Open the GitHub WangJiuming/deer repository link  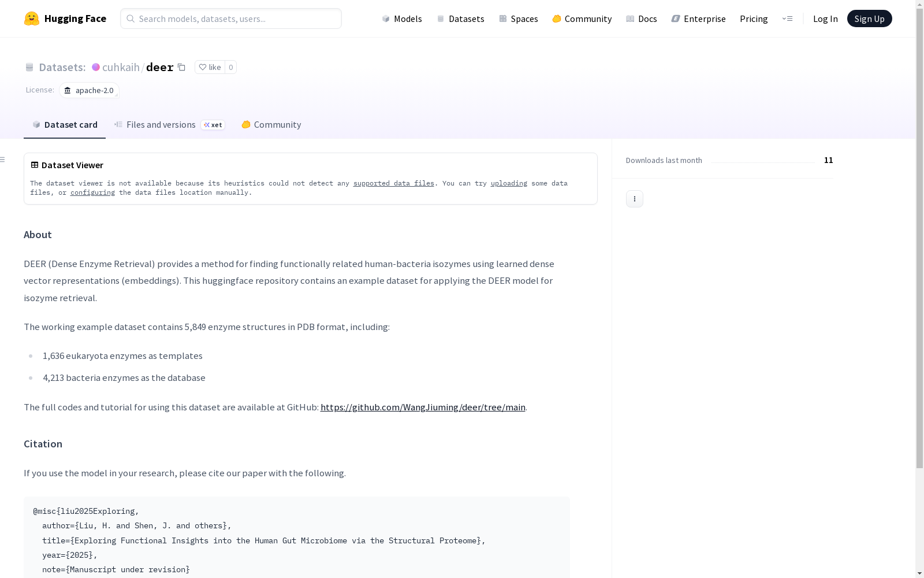pyautogui.click(x=423, y=407)
